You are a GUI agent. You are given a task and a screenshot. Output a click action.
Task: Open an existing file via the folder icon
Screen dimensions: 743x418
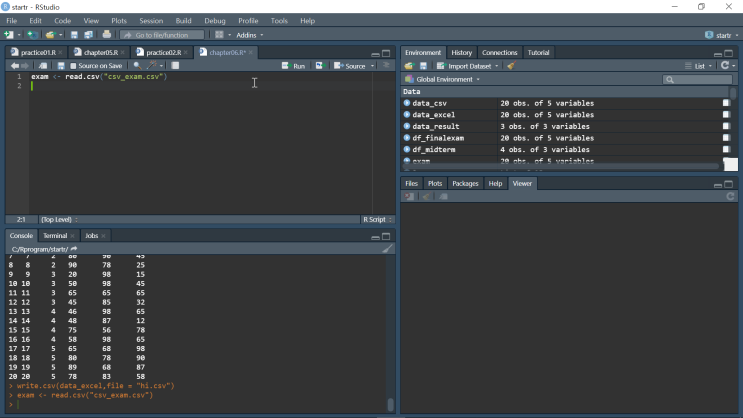[x=50, y=35]
